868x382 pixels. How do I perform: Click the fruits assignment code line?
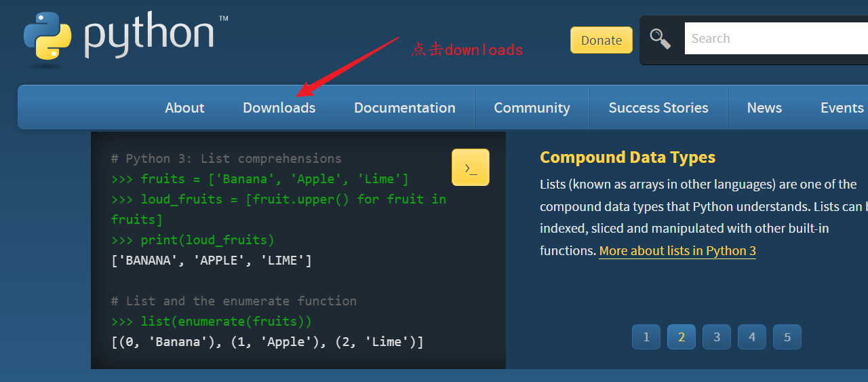coord(260,179)
